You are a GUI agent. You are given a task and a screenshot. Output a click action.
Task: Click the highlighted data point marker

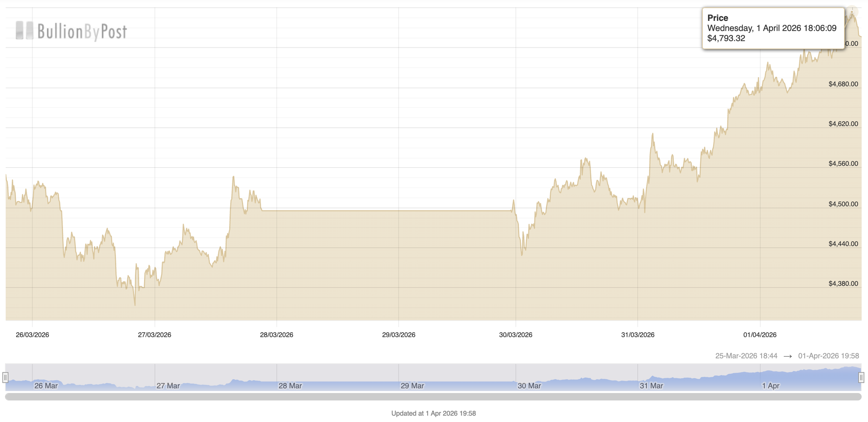tap(852, 12)
